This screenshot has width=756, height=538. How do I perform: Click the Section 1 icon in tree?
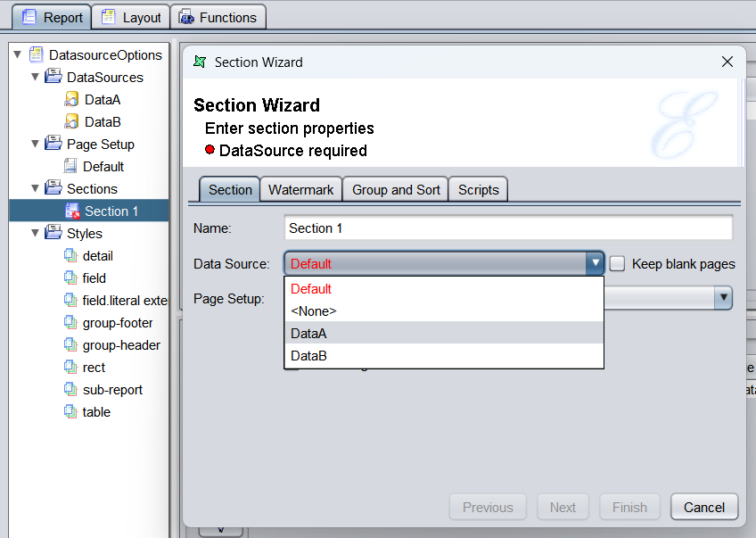coord(71,211)
